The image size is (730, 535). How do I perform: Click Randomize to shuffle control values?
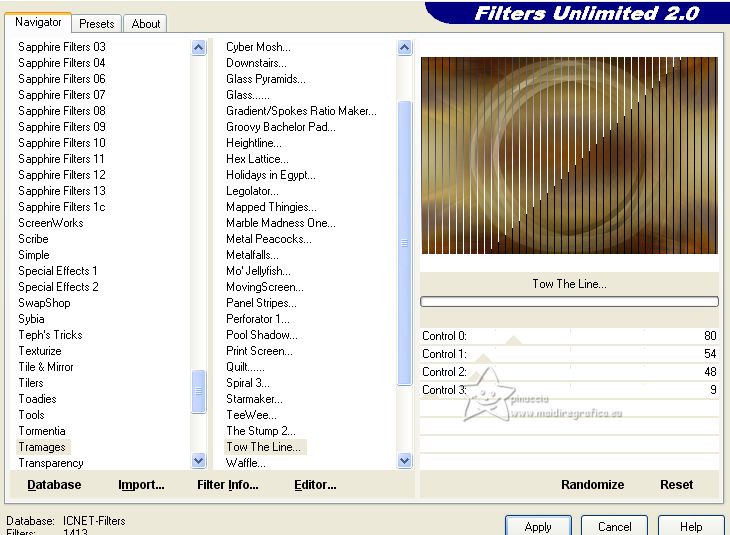592,485
